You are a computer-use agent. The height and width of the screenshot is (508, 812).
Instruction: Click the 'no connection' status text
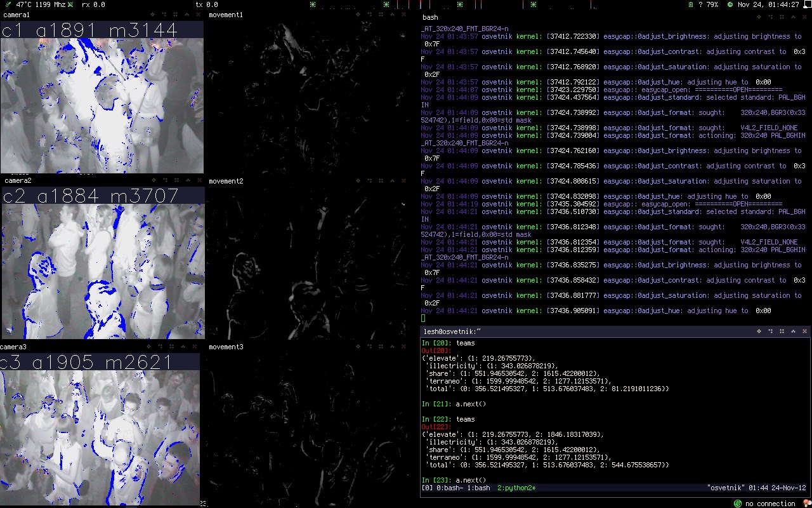pyautogui.click(x=770, y=504)
